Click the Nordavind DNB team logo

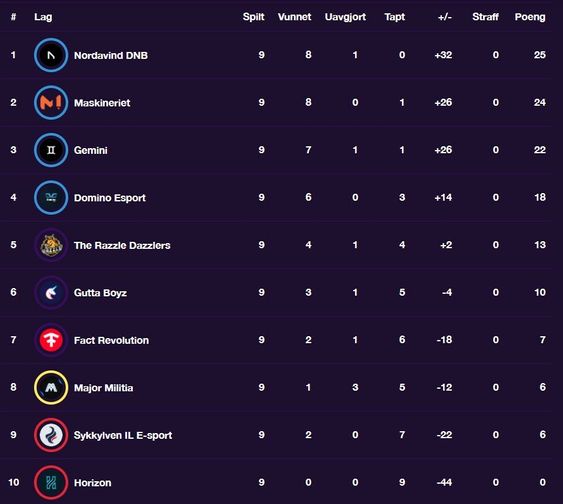coord(51,55)
